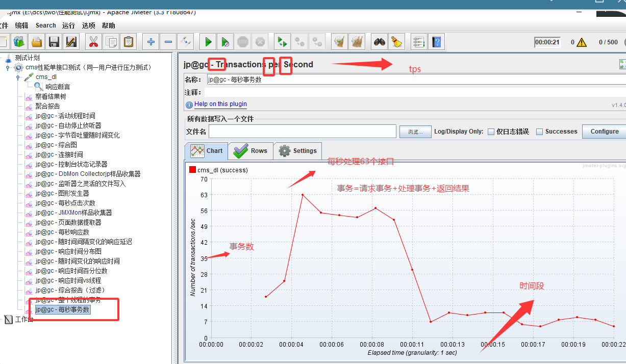Screen dimensions: 626x364
Task: Open the 编辑 menu
Action: point(21,25)
